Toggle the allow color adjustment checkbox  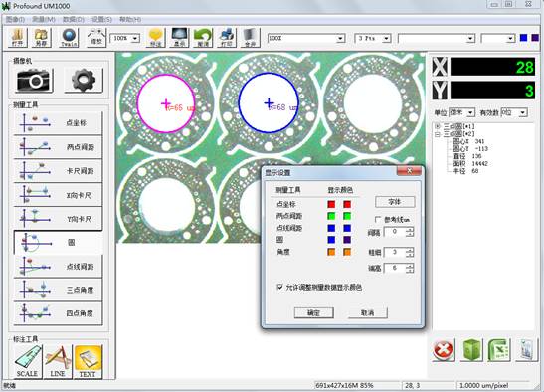point(279,287)
